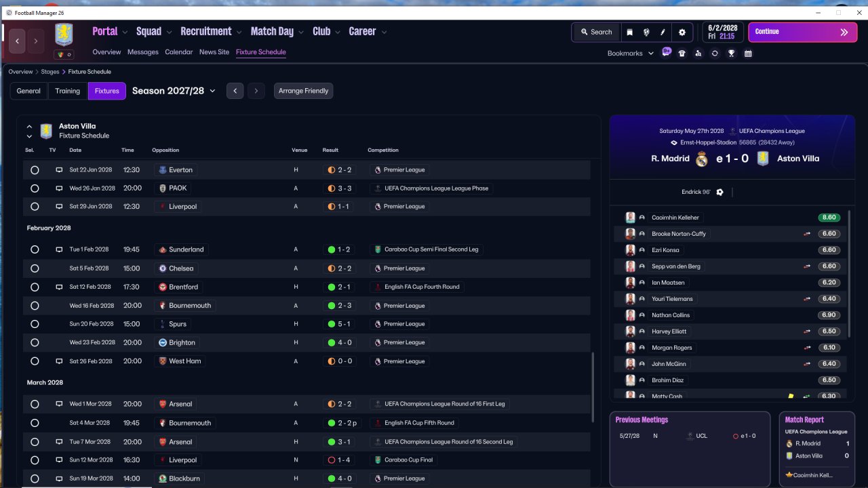This screenshot has width=868, height=488.
Task: Click the pencil edit icon in the toolbar
Action: pos(663,32)
